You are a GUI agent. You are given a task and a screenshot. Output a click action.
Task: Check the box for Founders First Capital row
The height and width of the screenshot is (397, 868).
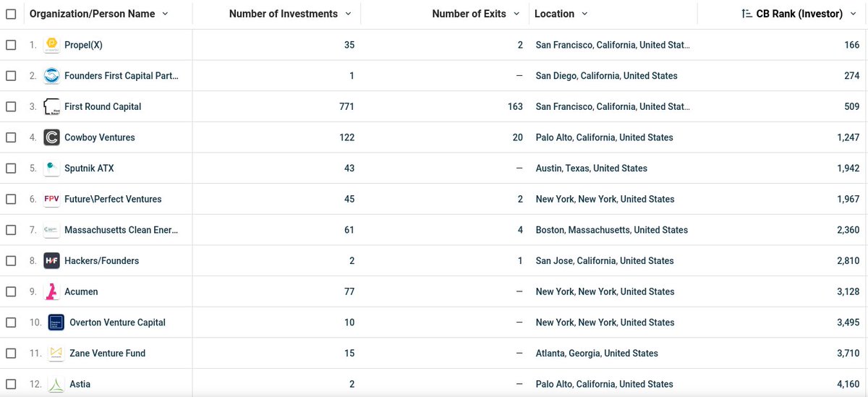coord(11,76)
